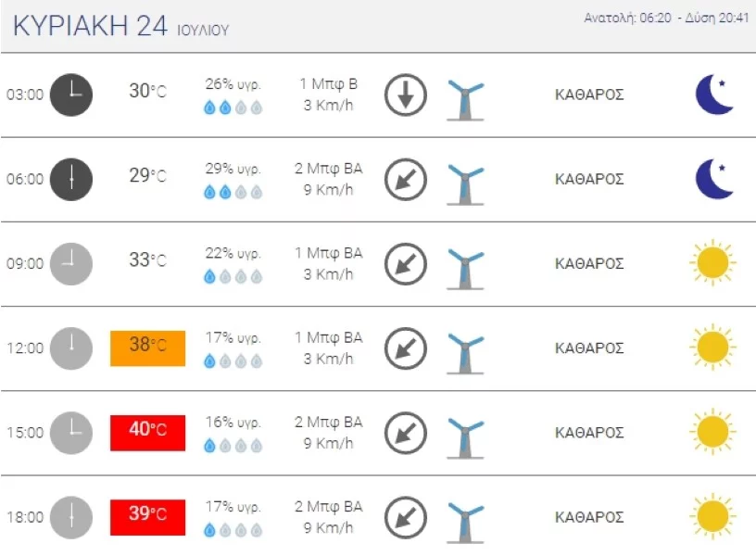
Task: Click the crescent moon icon at 03:00
Action: (x=714, y=95)
